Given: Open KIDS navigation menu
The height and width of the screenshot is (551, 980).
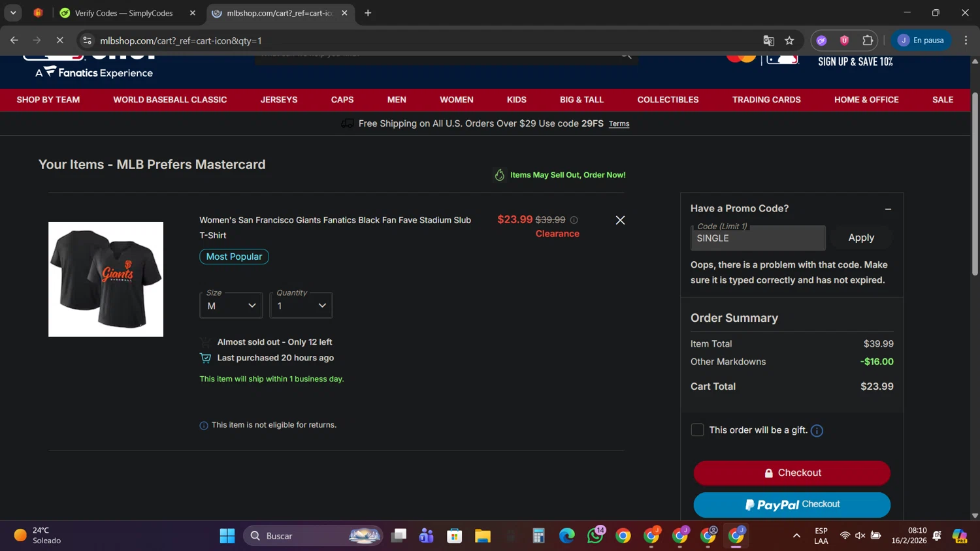Looking at the screenshot, I should [517, 100].
